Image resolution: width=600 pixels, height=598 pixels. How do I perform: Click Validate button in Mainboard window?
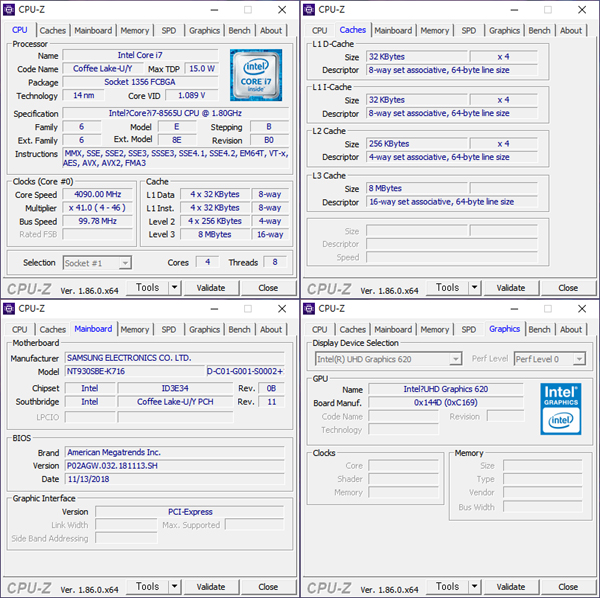tap(211, 587)
